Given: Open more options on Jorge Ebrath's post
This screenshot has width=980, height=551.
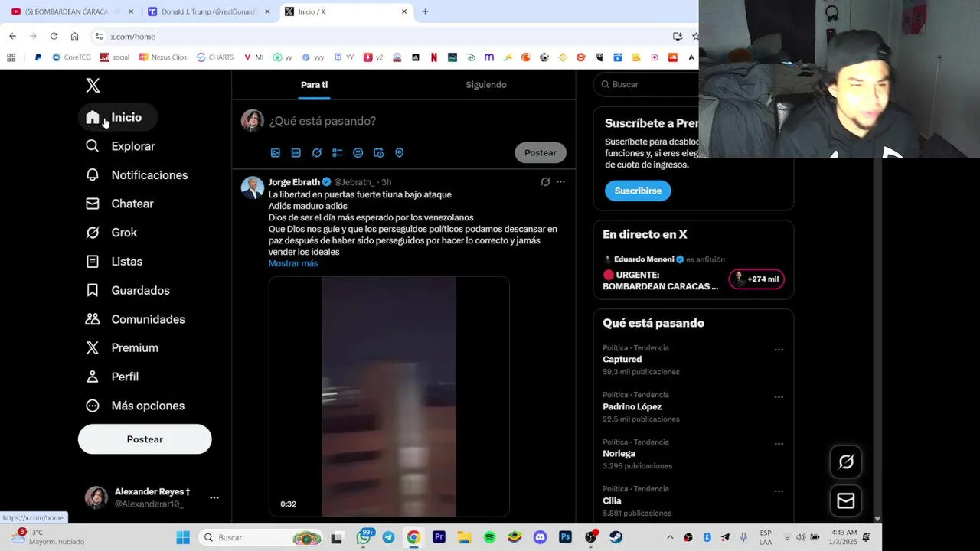Looking at the screenshot, I should tap(560, 182).
